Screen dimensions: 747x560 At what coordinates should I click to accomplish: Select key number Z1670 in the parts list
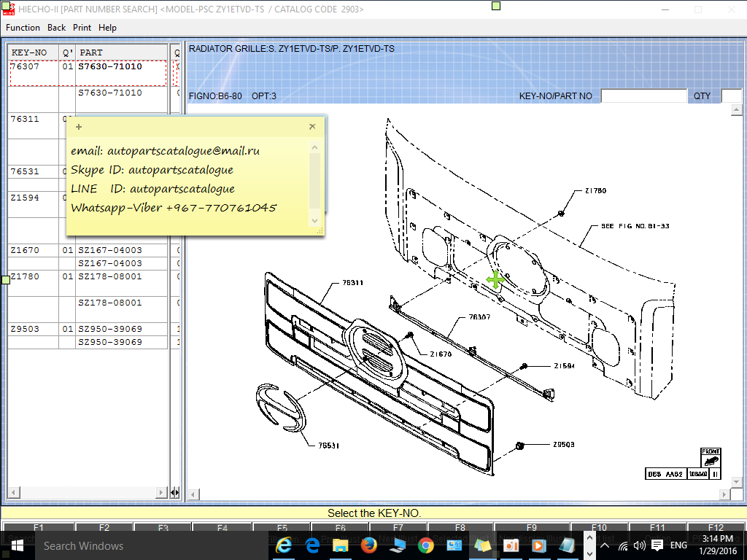click(x=25, y=250)
